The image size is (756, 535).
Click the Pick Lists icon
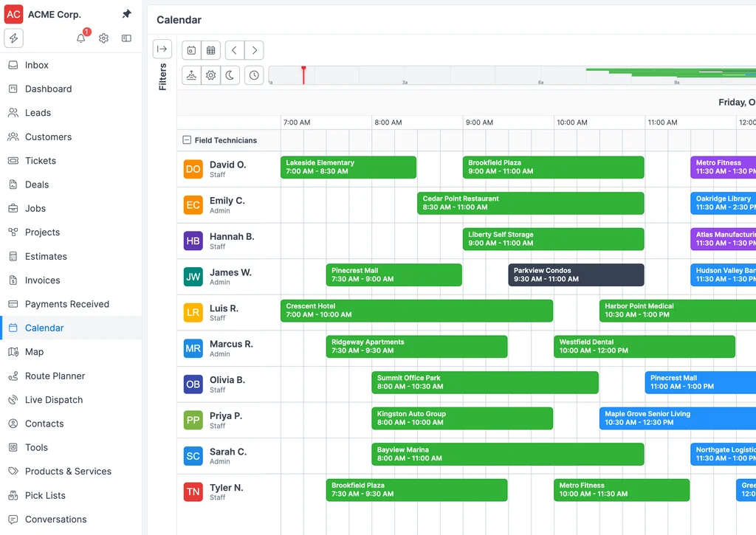pos(13,495)
